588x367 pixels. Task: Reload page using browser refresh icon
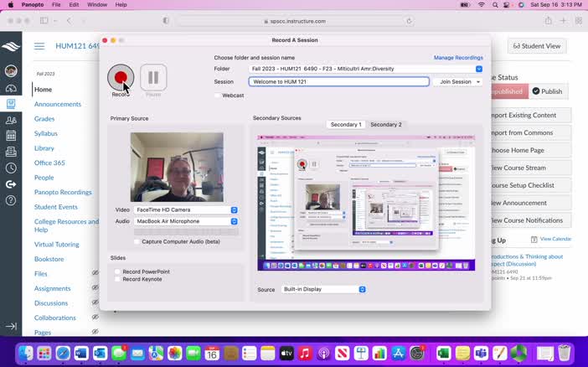click(409, 20)
